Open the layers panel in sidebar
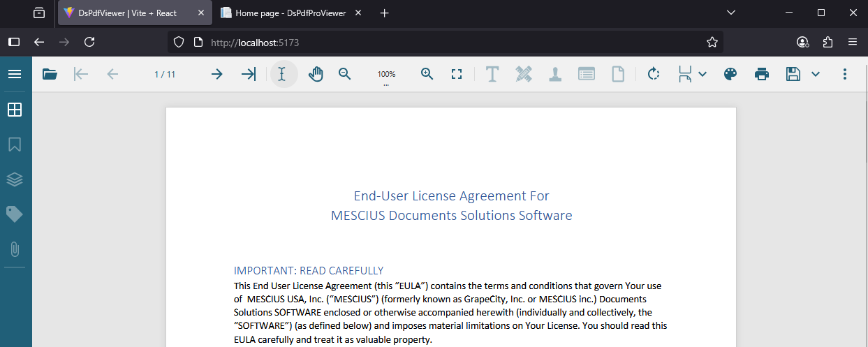Image resolution: width=868 pixels, height=347 pixels. tap(15, 179)
